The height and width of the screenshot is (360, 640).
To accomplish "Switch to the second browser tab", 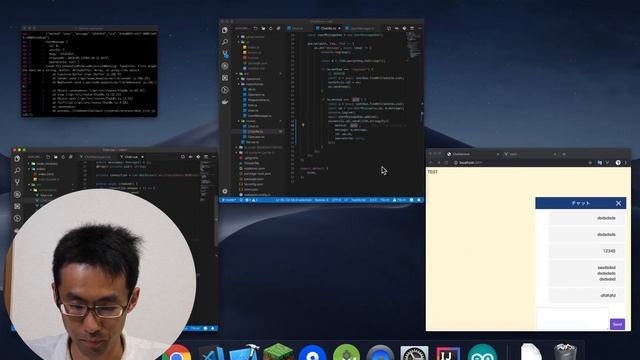I will tap(530, 154).
